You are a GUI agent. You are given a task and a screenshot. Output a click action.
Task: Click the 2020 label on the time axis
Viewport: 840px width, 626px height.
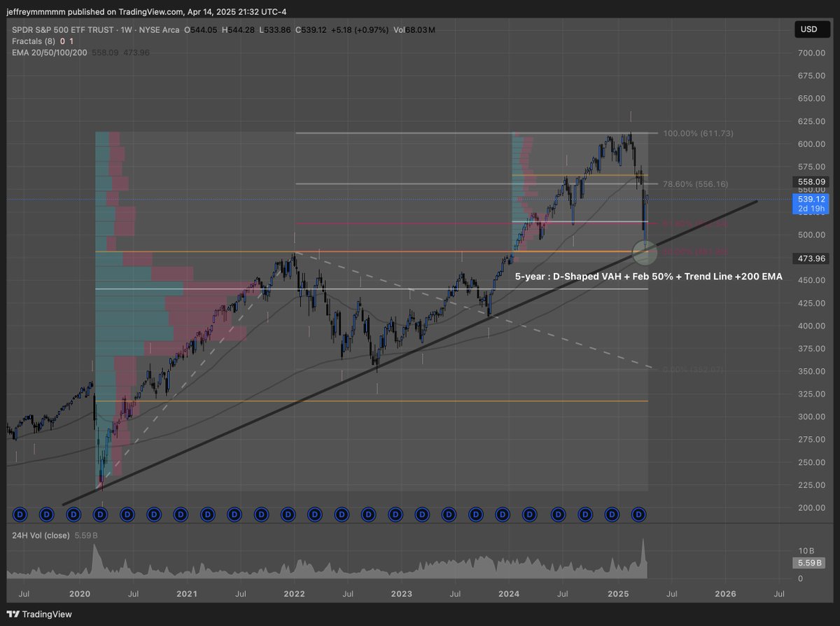click(79, 593)
